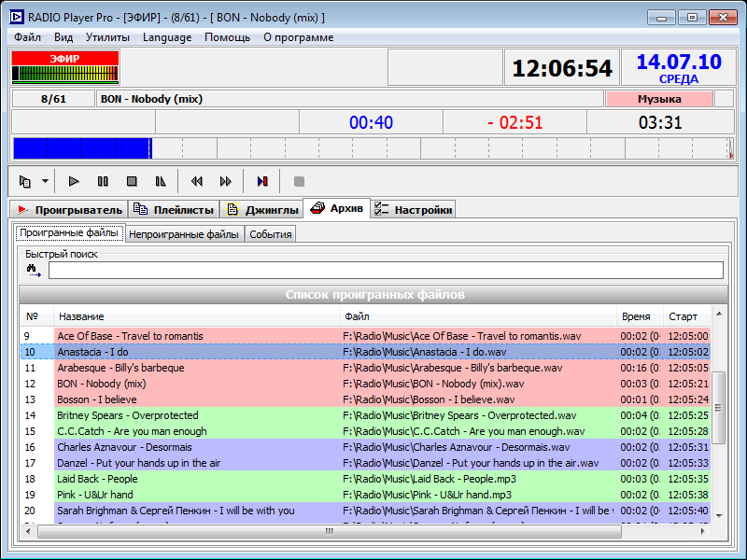Select the row Laid Back - People
Image resolution: width=747 pixels, height=560 pixels.
pyautogui.click(x=365, y=479)
